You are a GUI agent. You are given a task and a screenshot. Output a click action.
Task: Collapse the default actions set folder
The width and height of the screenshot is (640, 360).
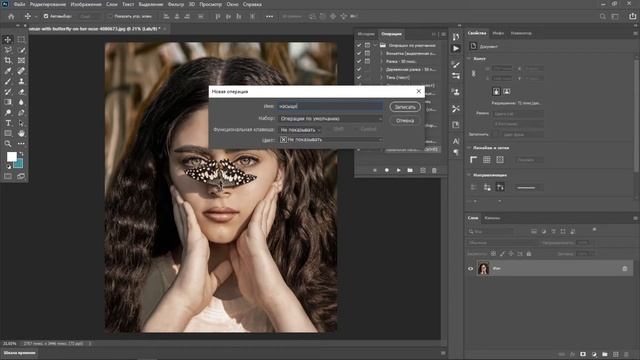click(x=376, y=45)
